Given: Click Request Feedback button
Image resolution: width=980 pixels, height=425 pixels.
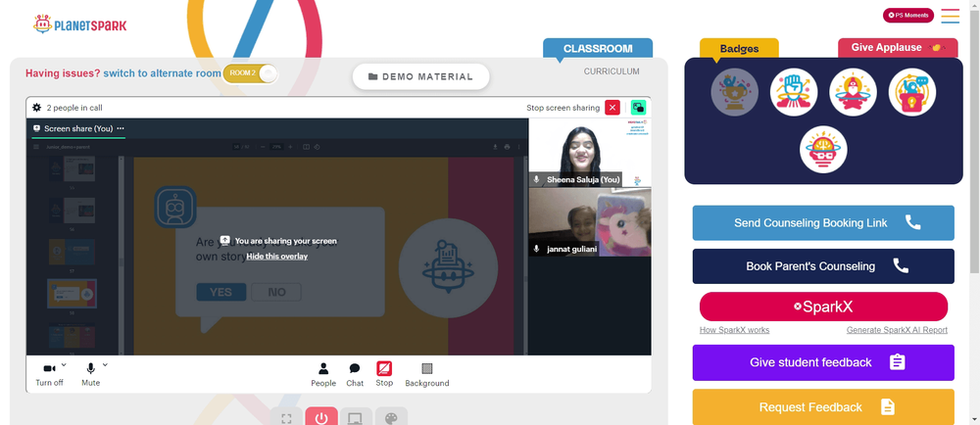Looking at the screenshot, I should tap(823, 407).
